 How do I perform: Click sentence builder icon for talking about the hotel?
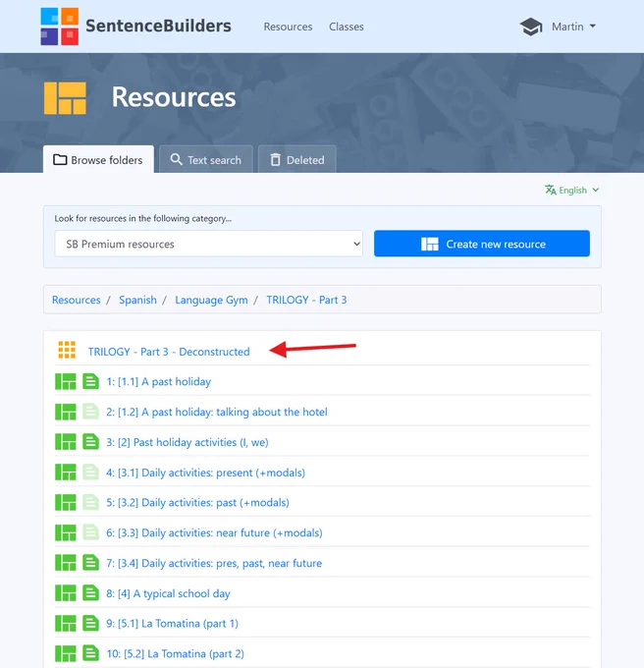pos(66,412)
